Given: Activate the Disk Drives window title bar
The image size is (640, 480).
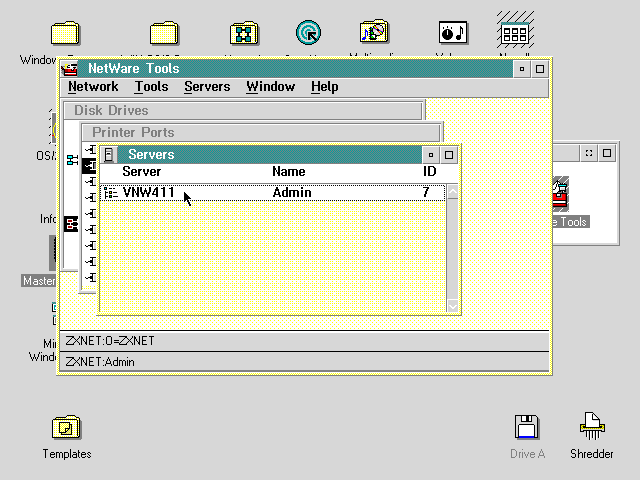Looking at the screenshot, I should [x=243, y=111].
